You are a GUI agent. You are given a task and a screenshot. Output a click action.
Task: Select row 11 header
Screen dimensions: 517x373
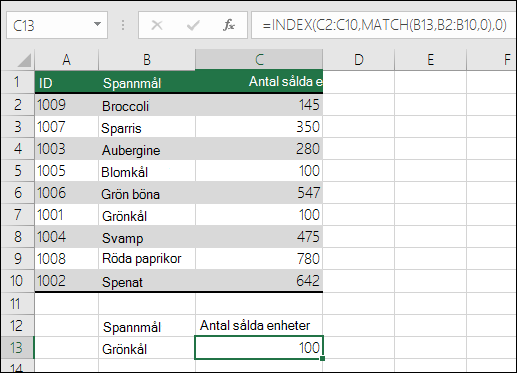click(17, 304)
